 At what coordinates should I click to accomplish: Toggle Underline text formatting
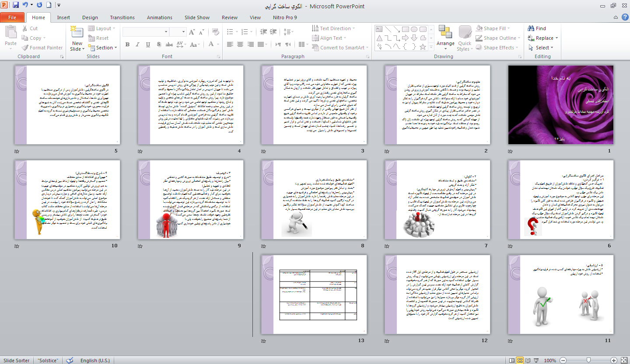pos(148,45)
